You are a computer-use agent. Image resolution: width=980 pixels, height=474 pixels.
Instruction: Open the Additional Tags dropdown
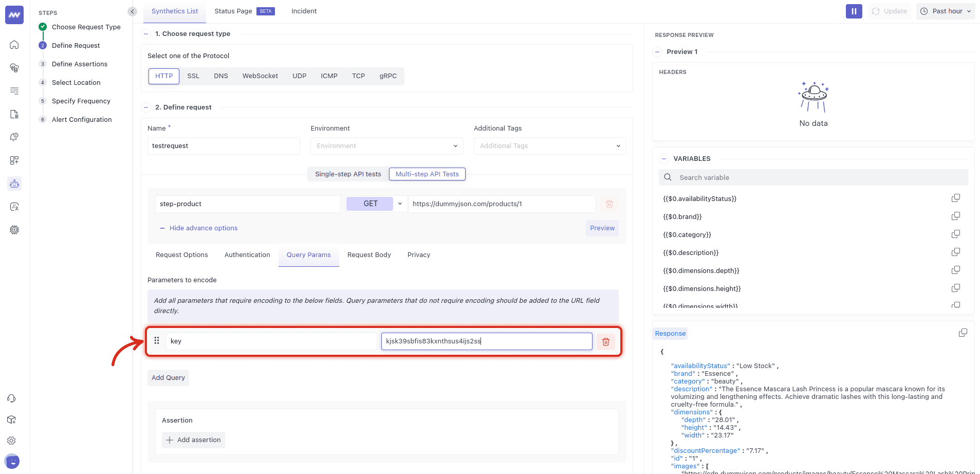(x=549, y=146)
